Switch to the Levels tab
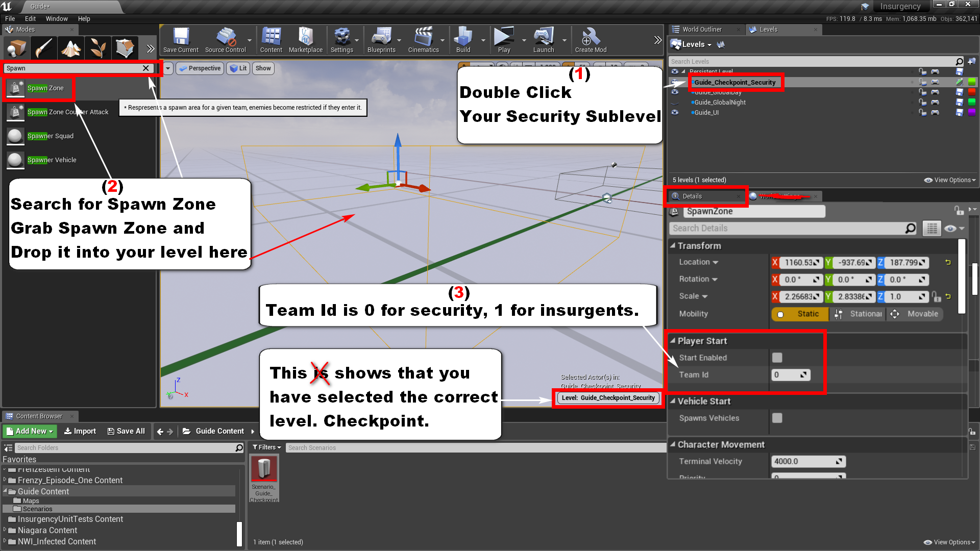Screen dimensions: 980x551 (768, 30)
